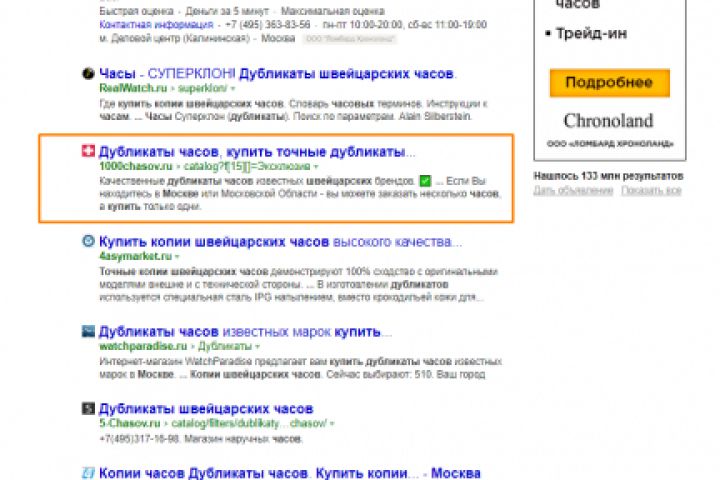Expand dropdown arrow after watchparadise.ru Дубликаты
The width and height of the screenshot is (720, 480).
(x=258, y=346)
